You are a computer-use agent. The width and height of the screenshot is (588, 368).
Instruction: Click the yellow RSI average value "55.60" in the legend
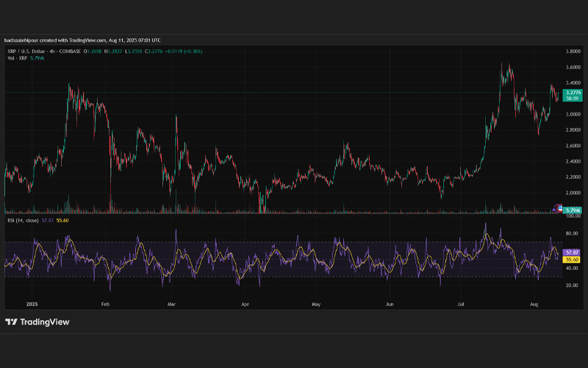click(x=62, y=220)
